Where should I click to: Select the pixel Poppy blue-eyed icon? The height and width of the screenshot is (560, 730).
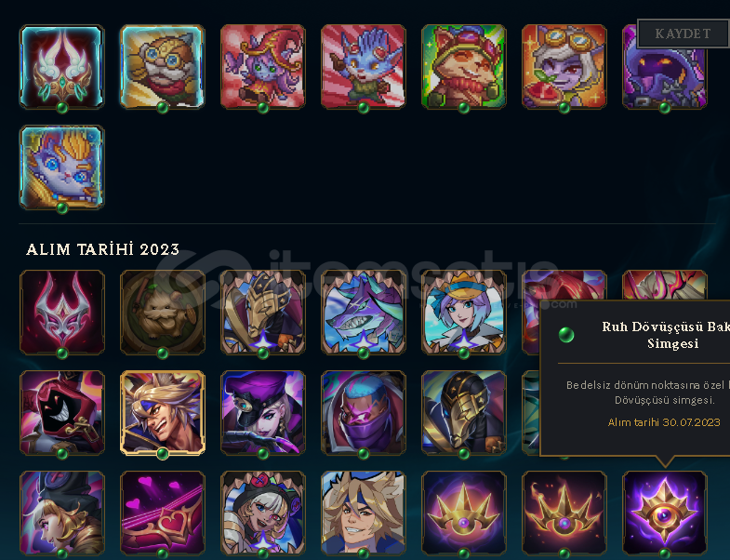pos(61,167)
